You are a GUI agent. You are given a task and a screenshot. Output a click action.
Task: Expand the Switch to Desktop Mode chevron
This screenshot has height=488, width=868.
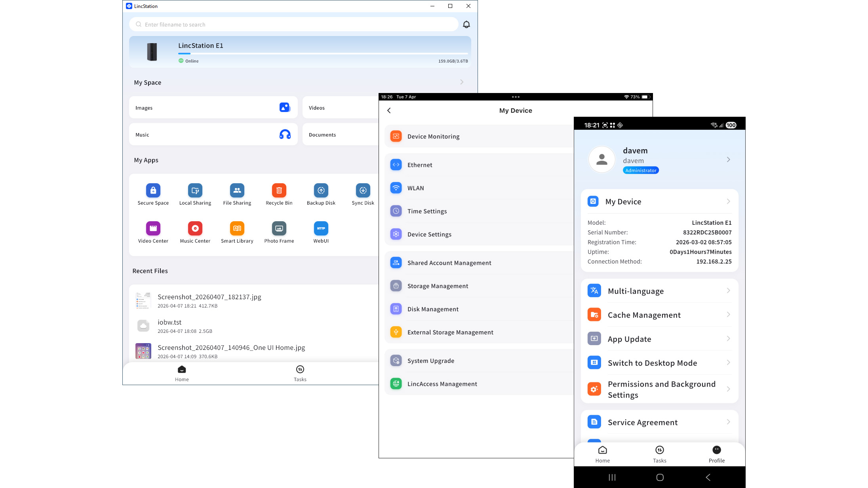[x=728, y=363]
